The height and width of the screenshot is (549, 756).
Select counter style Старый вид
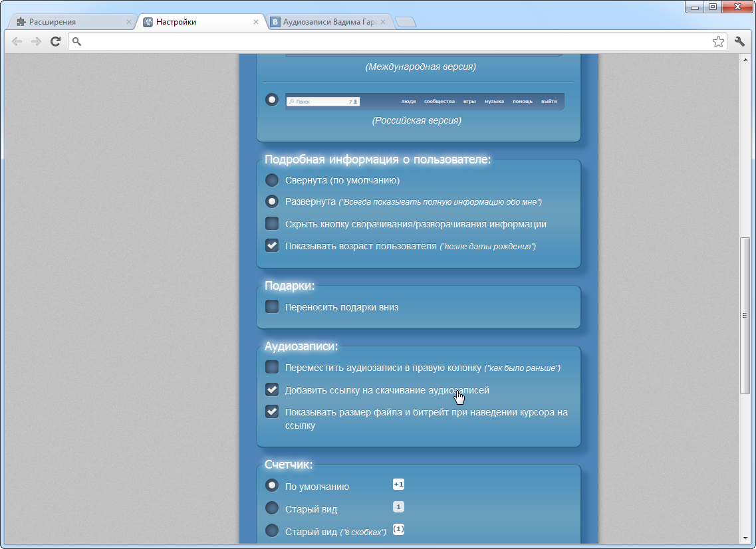272,508
